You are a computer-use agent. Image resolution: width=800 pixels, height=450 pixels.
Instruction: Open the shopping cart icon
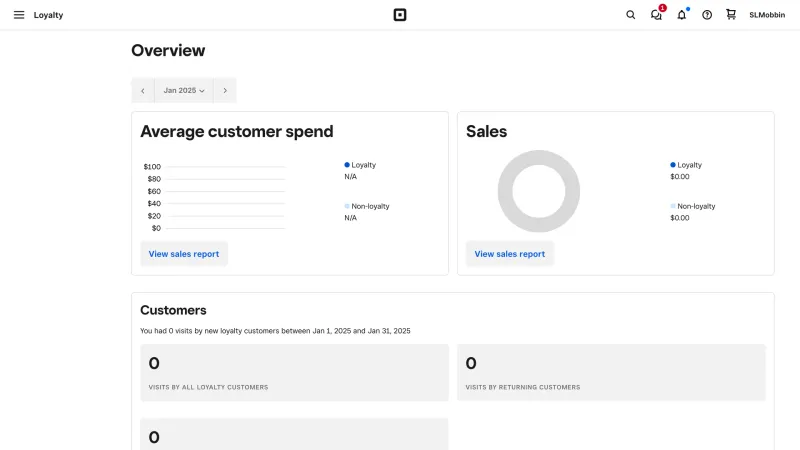click(x=731, y=14)
